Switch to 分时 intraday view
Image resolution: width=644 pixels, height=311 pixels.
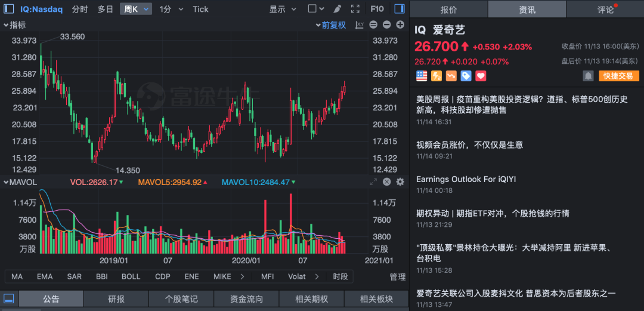point(80,9)
